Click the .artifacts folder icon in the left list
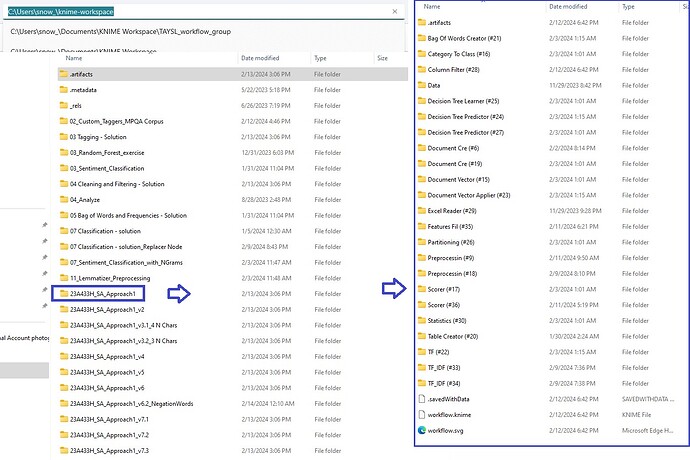This screenshot has width=690, height=460. pyautogui.click(x=64, y=74)
